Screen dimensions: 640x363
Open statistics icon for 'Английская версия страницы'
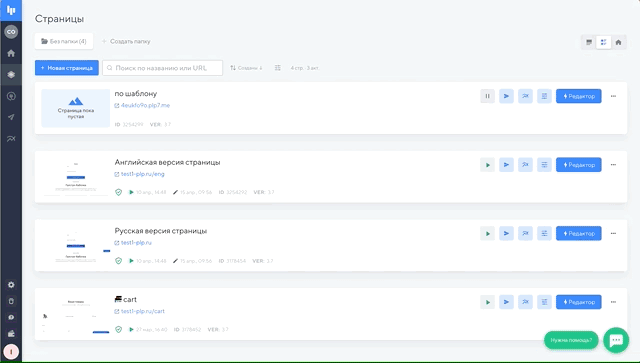525,165
